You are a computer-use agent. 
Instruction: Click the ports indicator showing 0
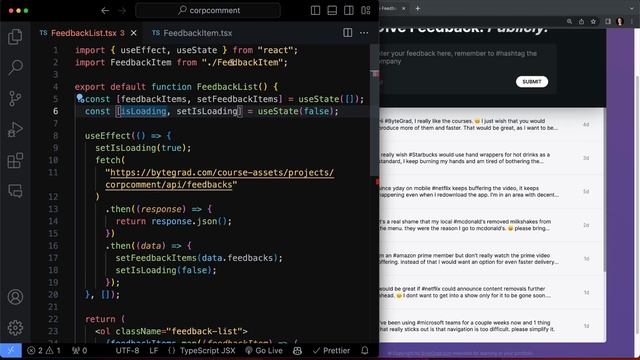pyautogui.click(x=80, y=350)
